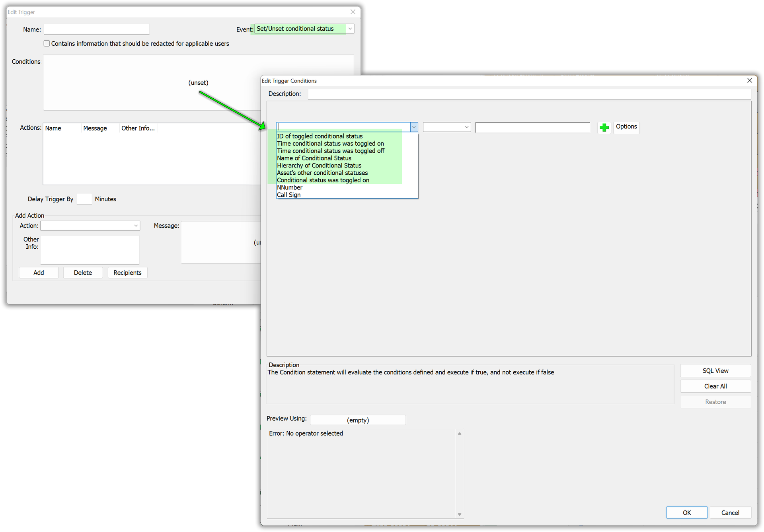
Task: Close the Edit Trigger window
Action: (x=353, y=12)
